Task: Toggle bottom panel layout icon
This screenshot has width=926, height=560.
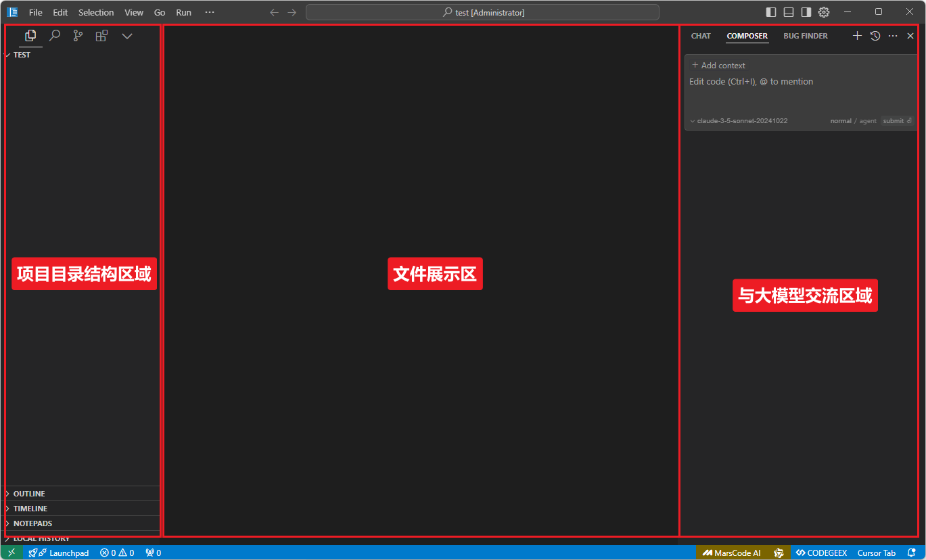Action: click(789, 12)
